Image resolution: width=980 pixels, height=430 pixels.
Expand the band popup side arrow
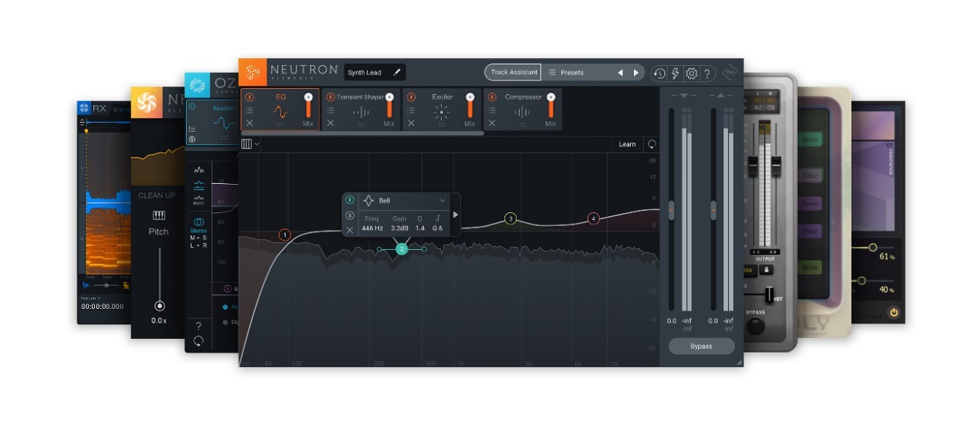[x=456, y=215]
